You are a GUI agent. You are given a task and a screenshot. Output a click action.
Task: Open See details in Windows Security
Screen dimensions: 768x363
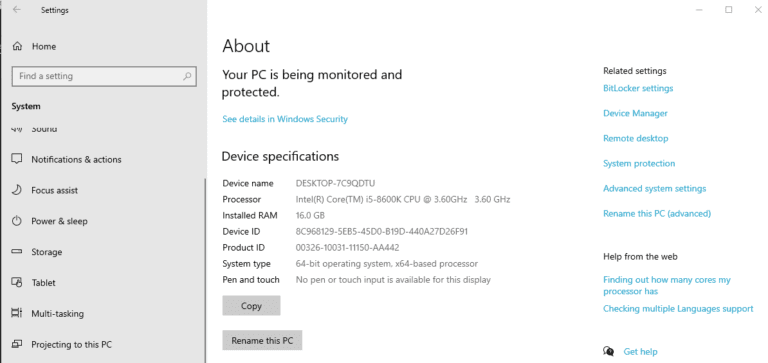click(x=285, y=119)
